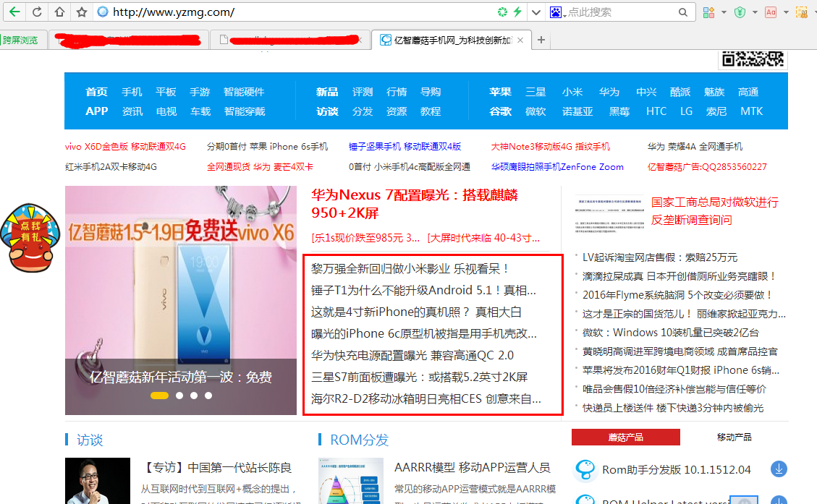Open the APP navigation item
Screen dimensions: 817x504
(x=97, y=111)
